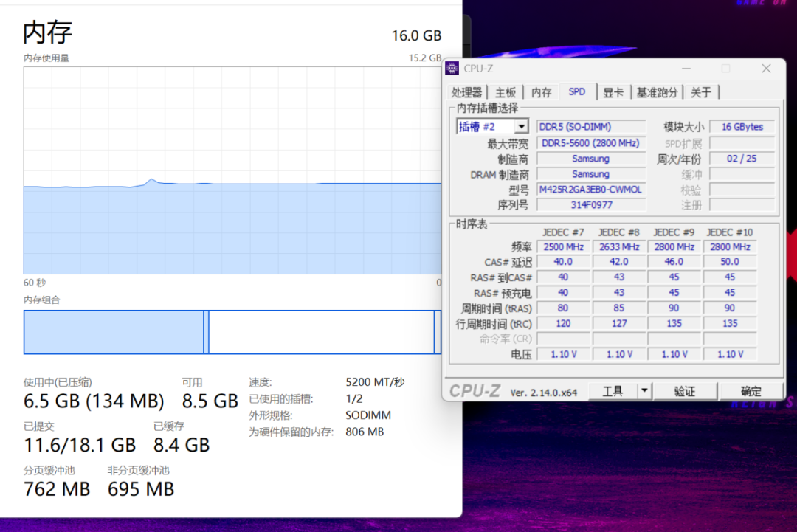Click the 762 MB paged pool value
Viewport: 797px width, 532px height.
[x=57, y=489]
